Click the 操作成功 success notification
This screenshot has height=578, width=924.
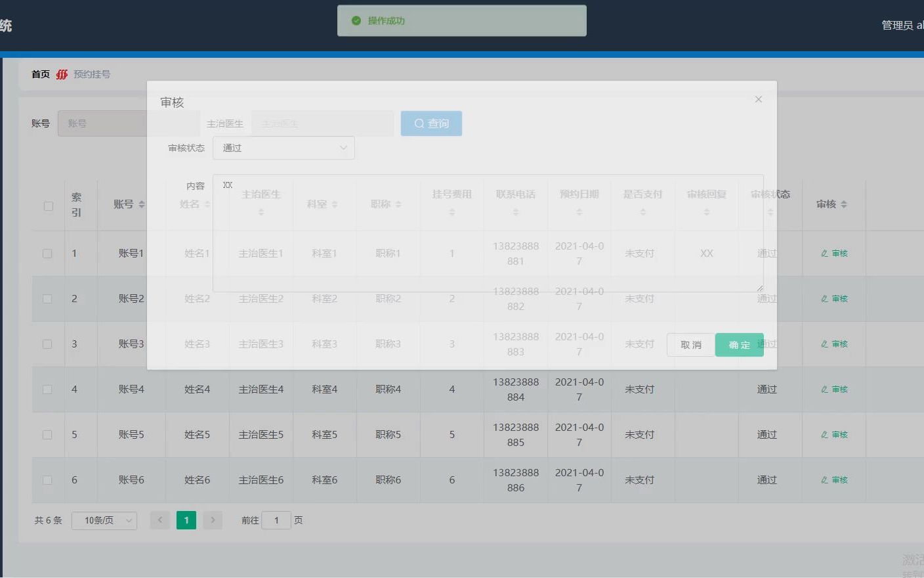point(462,21)
